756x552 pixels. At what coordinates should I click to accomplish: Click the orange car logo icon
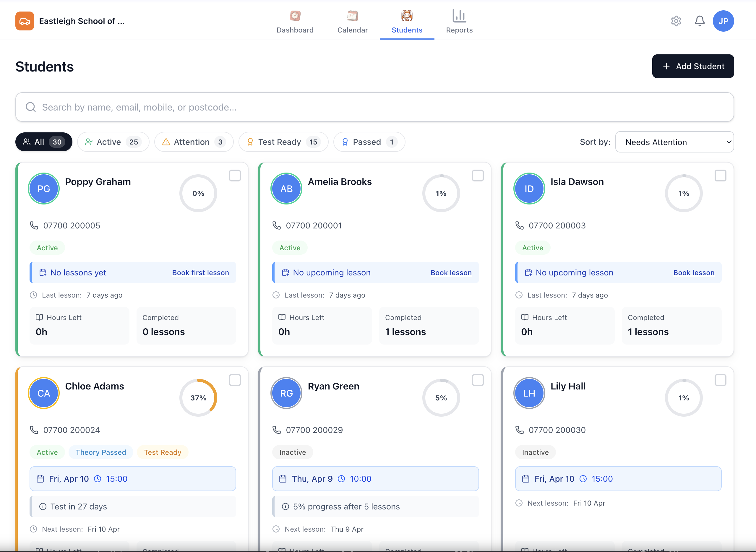click(x=25, y=21)
